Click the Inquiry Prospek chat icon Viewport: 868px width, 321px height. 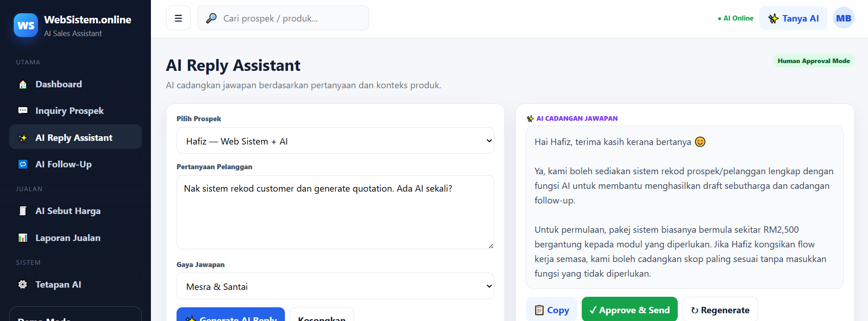23,111
